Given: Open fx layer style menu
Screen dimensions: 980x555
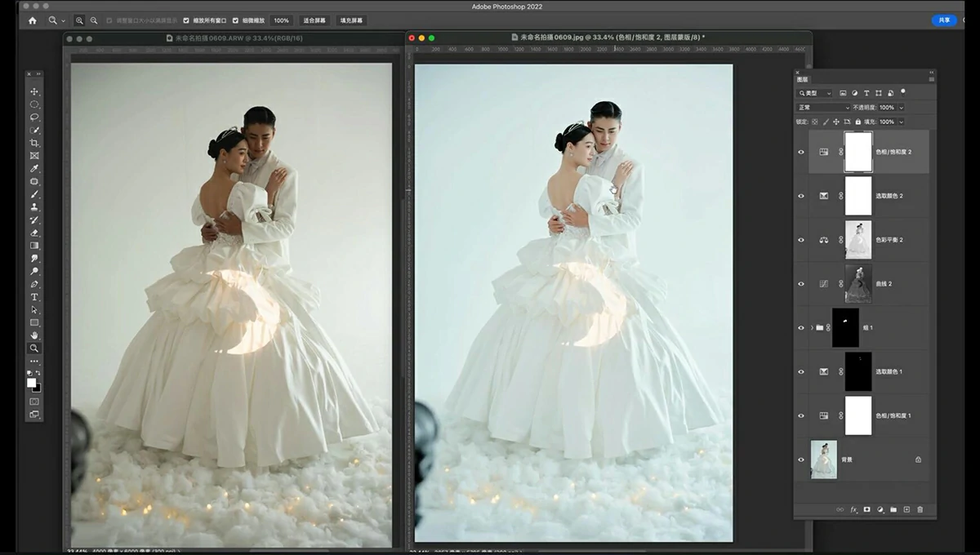Looking at the screenshot, I should (854, 509).
